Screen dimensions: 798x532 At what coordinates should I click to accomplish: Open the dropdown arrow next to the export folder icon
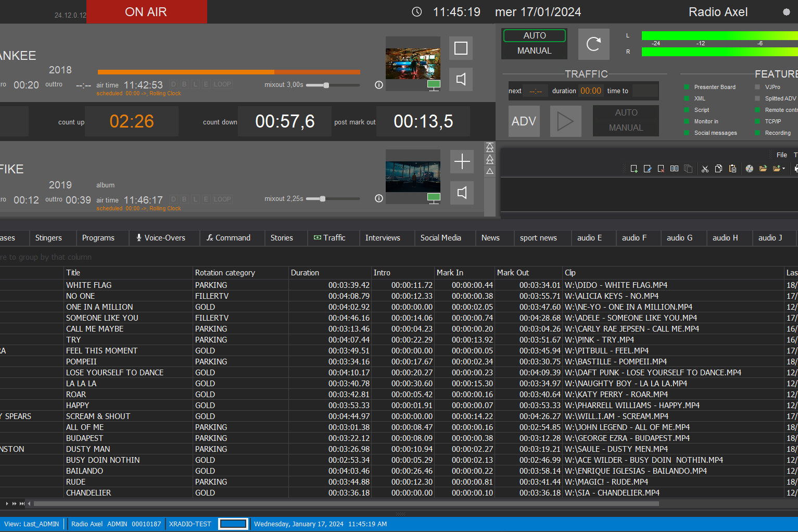point(783,169)
